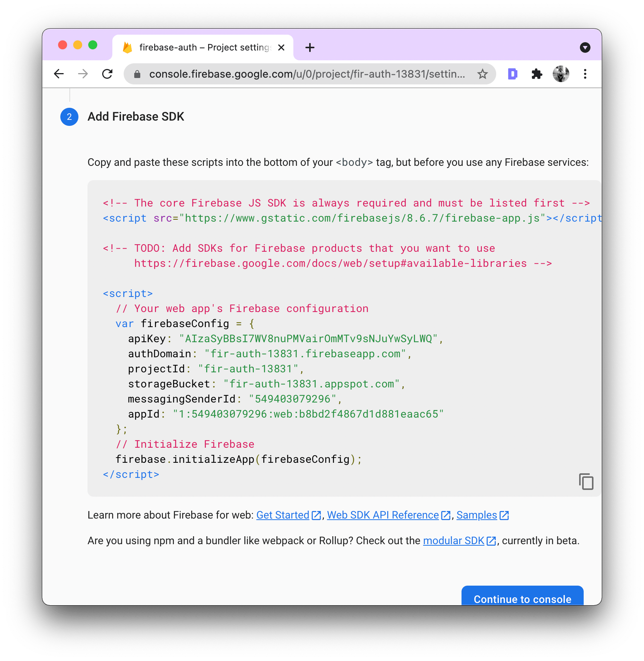Open the Extensions puzzle piece menu
This screenshot has height=661, width=644.
tap(537, 74)
